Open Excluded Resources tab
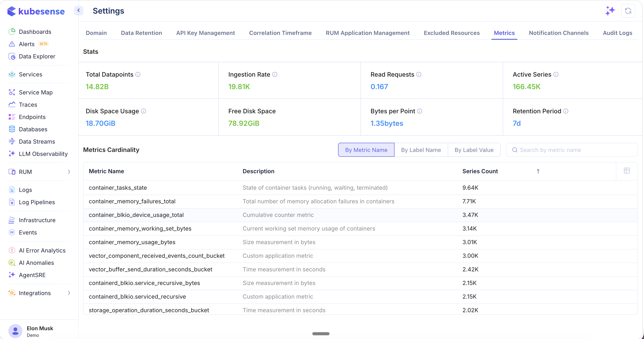 click(451, 33)
